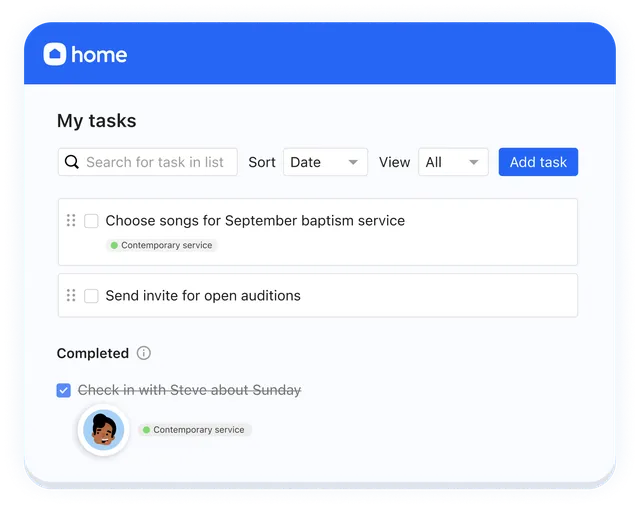639x507 pixels.
Task: Click the Add task button
Action: pyautogui.click(x=538, y=162)
